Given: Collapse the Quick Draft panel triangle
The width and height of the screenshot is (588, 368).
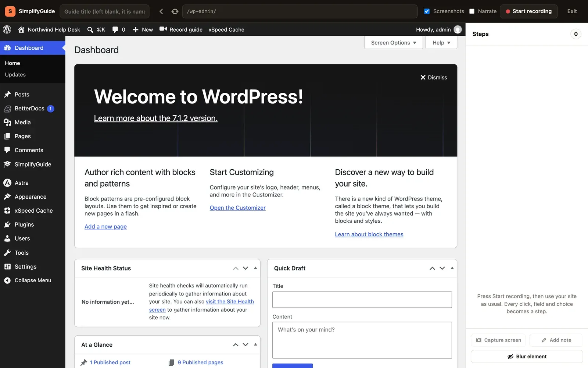Looking at the screenshot, I should pos(452,268).
